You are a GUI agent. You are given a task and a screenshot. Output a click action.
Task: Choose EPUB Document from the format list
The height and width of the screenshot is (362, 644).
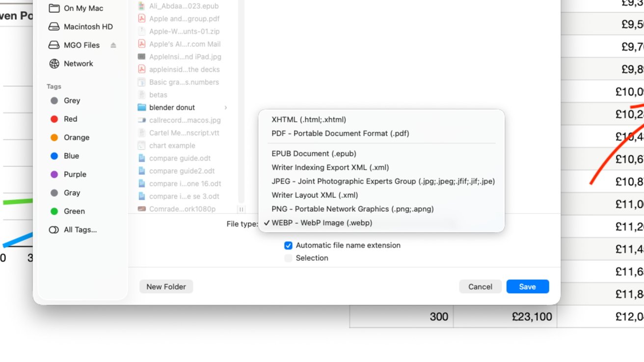point(314,153)
